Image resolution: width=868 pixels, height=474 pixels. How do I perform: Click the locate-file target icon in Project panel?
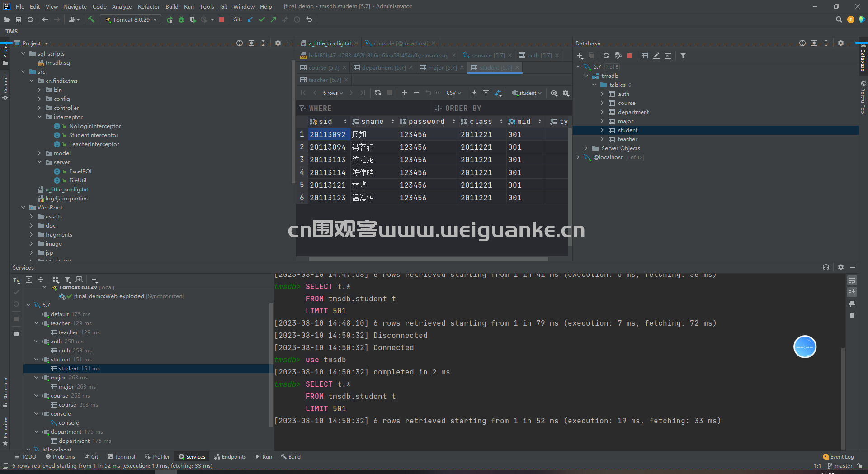pos(240,43)
